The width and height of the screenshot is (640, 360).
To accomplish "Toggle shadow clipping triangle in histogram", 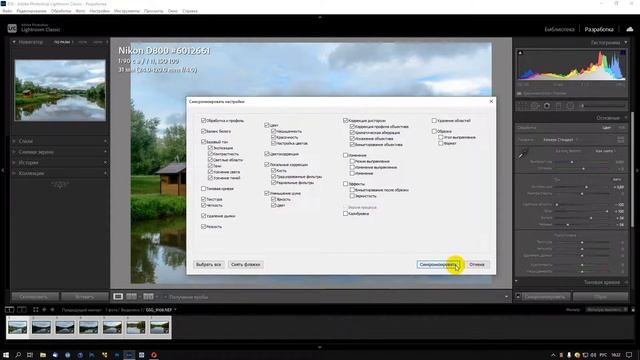I will [520, 53].
